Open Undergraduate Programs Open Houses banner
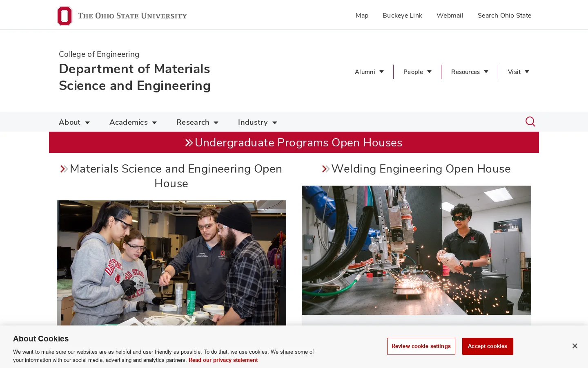588x368 pixels. pyautogui.click(x=294, y=142)
